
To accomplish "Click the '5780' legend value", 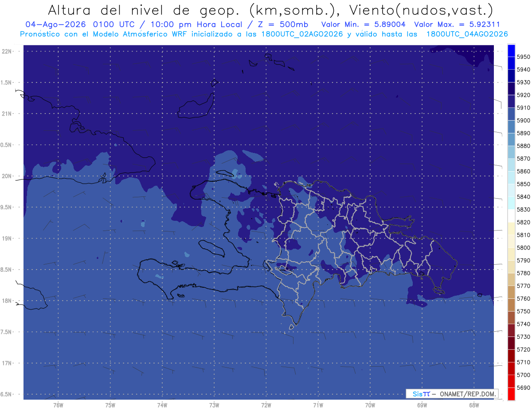I will coord(523,273).
